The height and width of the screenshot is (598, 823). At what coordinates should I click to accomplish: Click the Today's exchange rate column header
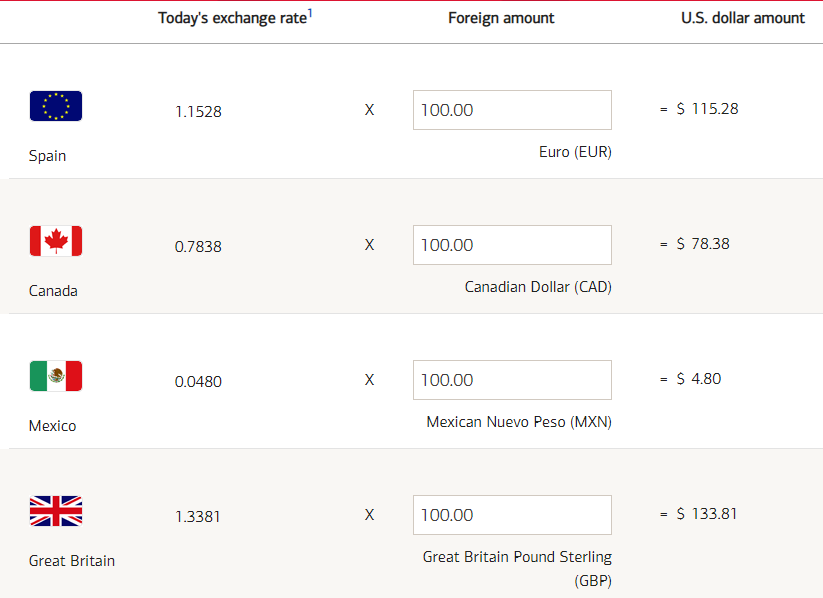coord(235,17)
